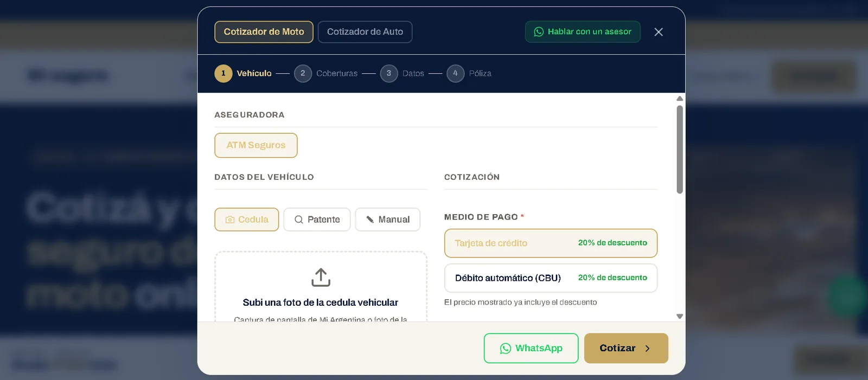
Task: Close the quote modal with X
Action: [x=659, y=32]
